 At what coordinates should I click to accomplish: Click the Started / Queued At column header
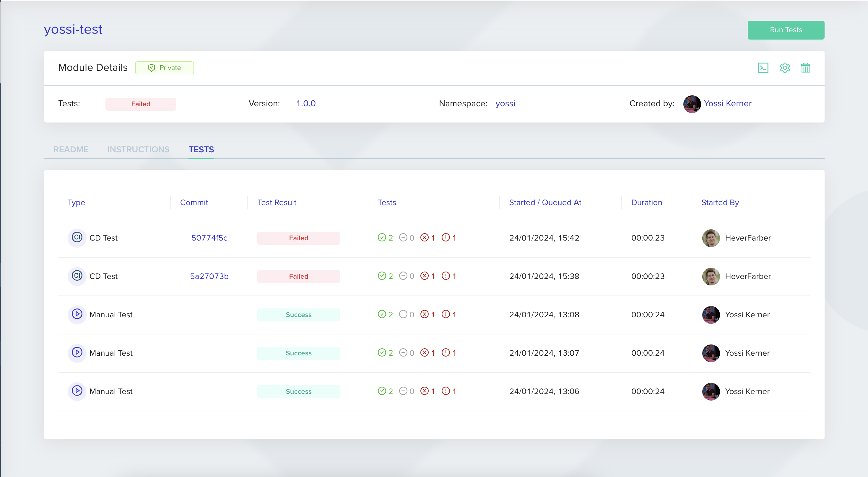(545, 203)
